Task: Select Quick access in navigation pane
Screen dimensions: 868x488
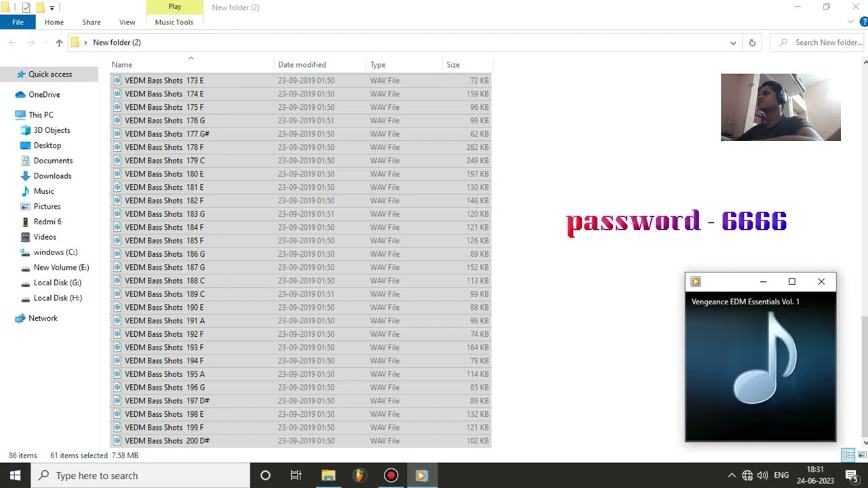Action: [50, 75]
